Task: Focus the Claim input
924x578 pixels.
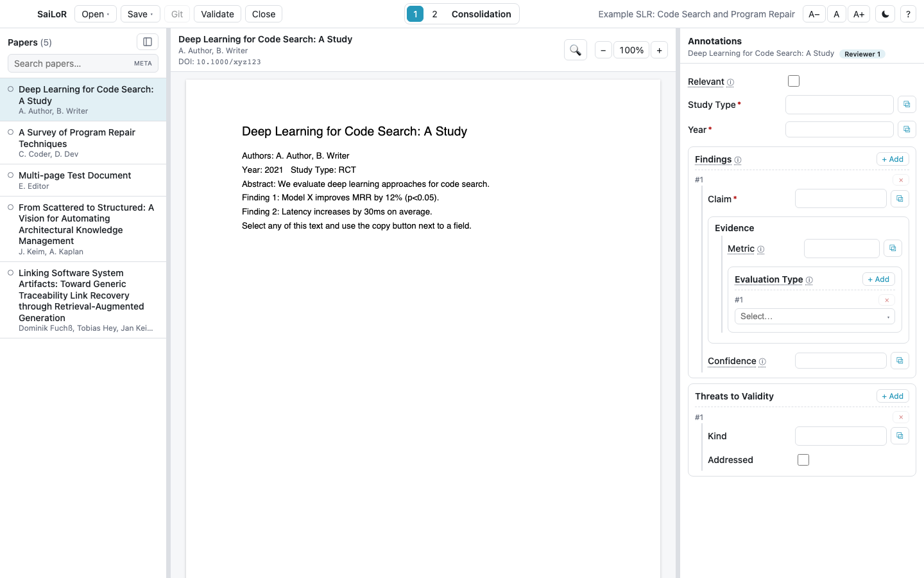Action: [841, 199]
